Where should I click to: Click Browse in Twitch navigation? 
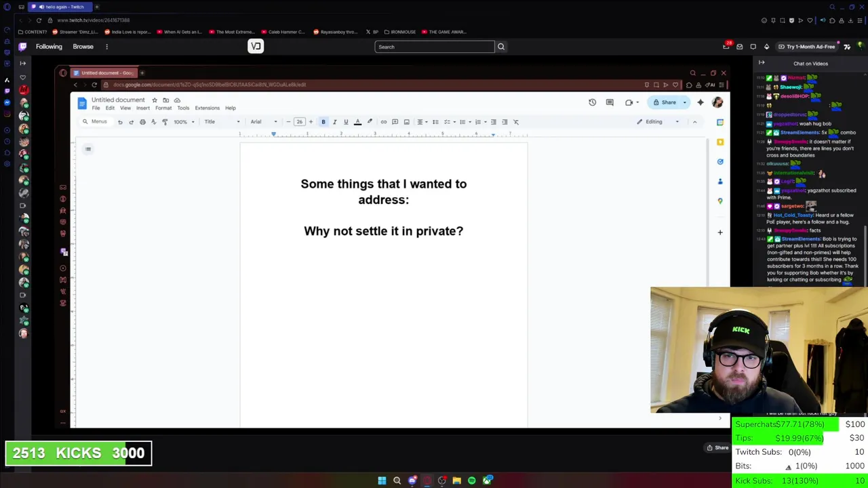coord(83,47)
